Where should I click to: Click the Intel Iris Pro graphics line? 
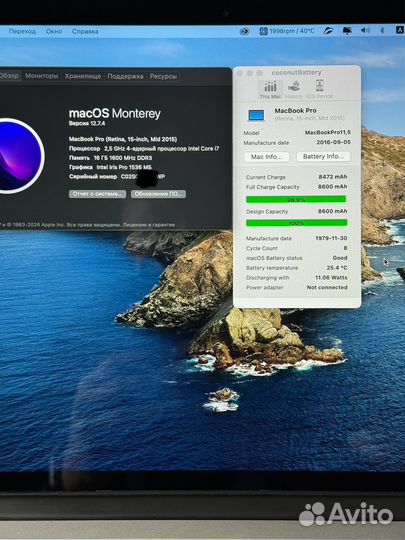point(110,167)
